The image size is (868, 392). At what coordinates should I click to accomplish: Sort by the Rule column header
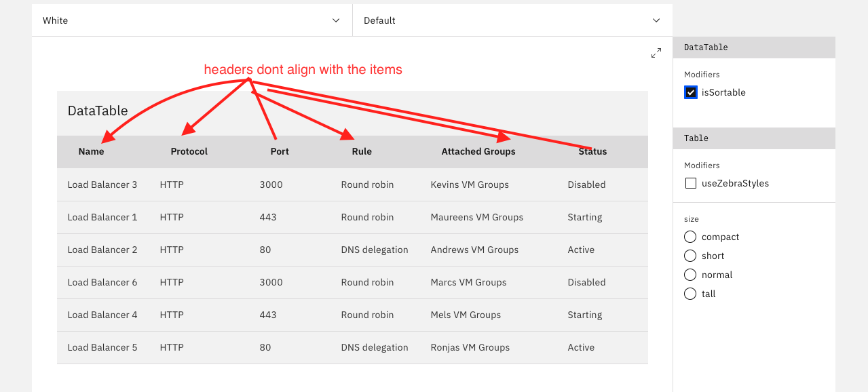(362, 152)
